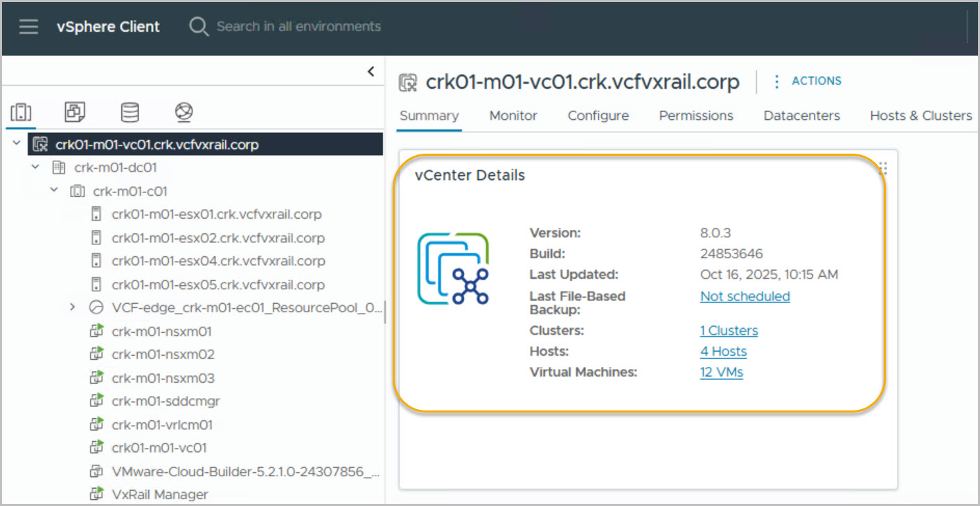The image size is (980, 506).
Task: Expand the VCF-edge resource pool node
Action: click(x=73, y=308)
